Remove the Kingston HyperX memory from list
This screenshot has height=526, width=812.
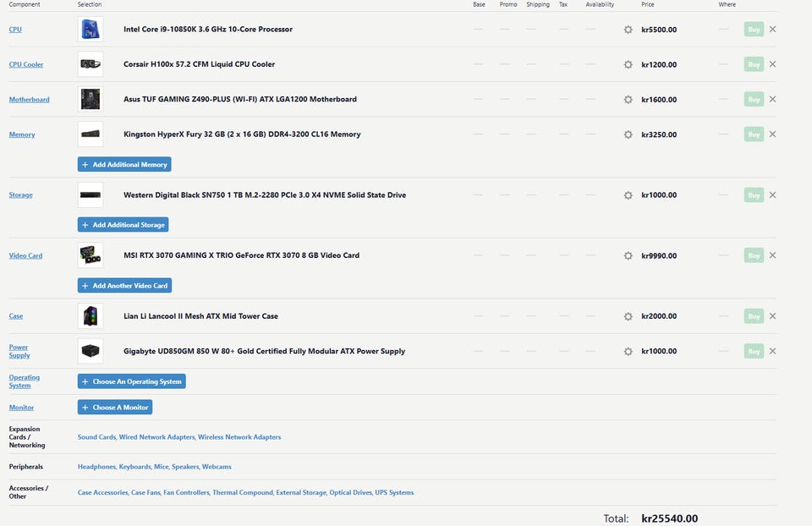click(772, 134)
